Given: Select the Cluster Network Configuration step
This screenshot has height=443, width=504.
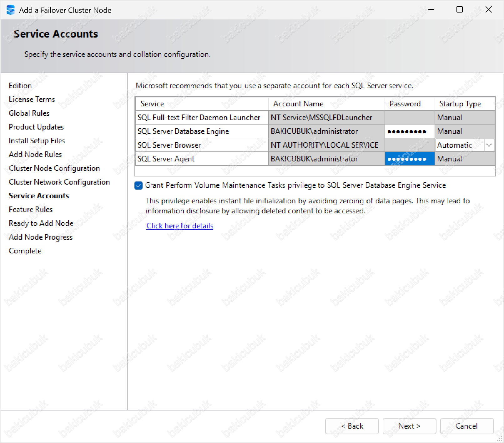Looking at the screenshot, I should coord(59,182).
